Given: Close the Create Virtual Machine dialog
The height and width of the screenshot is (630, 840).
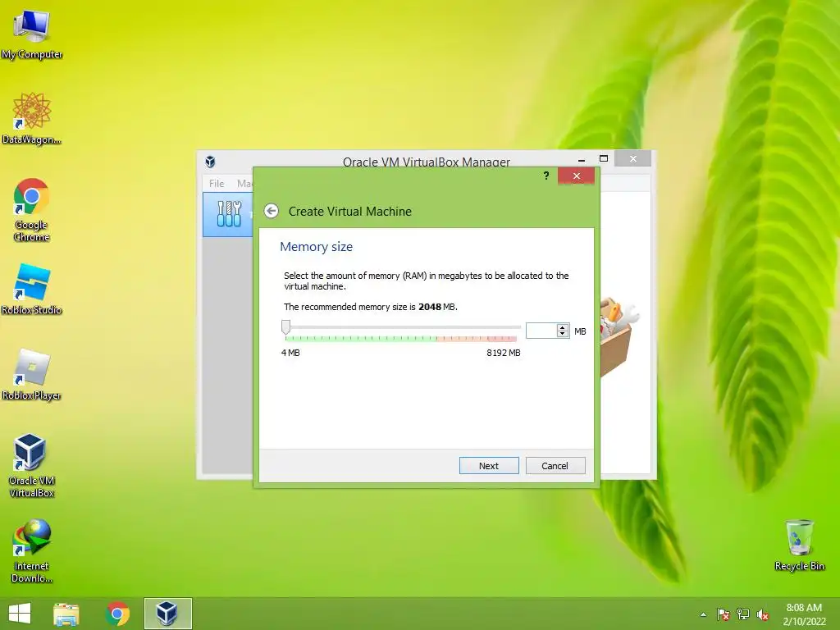Looking at the screenshot, I should 577,176.
